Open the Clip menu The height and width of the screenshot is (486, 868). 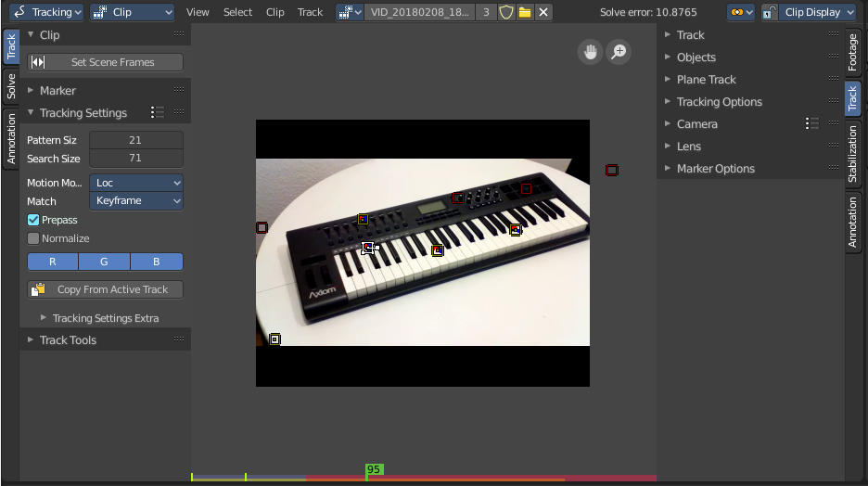coord(274,12)
